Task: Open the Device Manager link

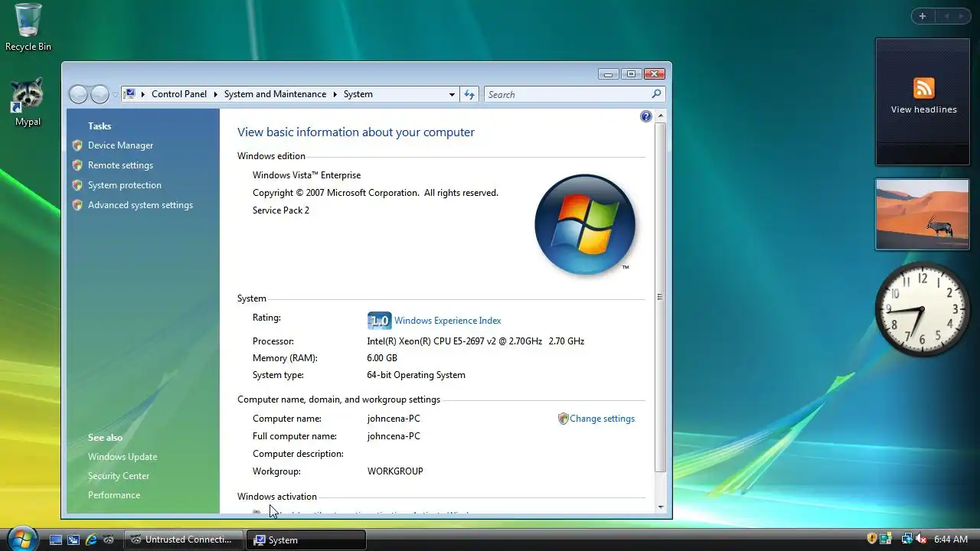Action: (120, 145)
